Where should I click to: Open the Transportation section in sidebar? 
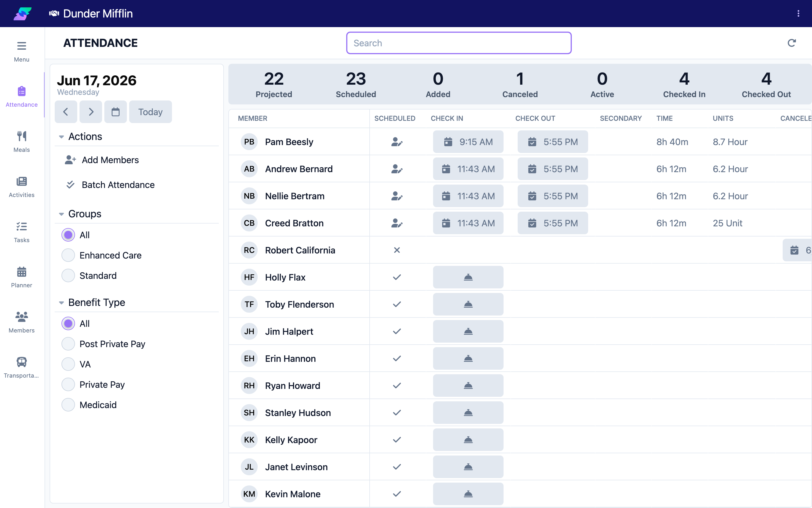(21, 367)
